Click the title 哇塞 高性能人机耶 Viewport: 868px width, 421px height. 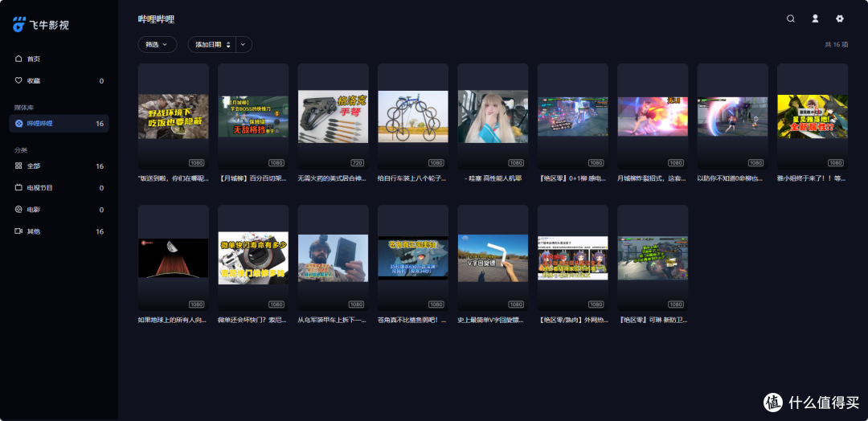tap(493, 178)
